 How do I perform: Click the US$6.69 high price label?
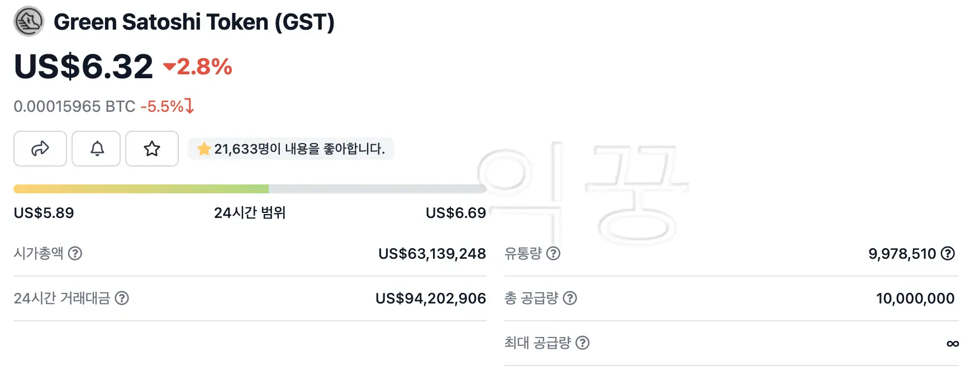pos(455,213)
